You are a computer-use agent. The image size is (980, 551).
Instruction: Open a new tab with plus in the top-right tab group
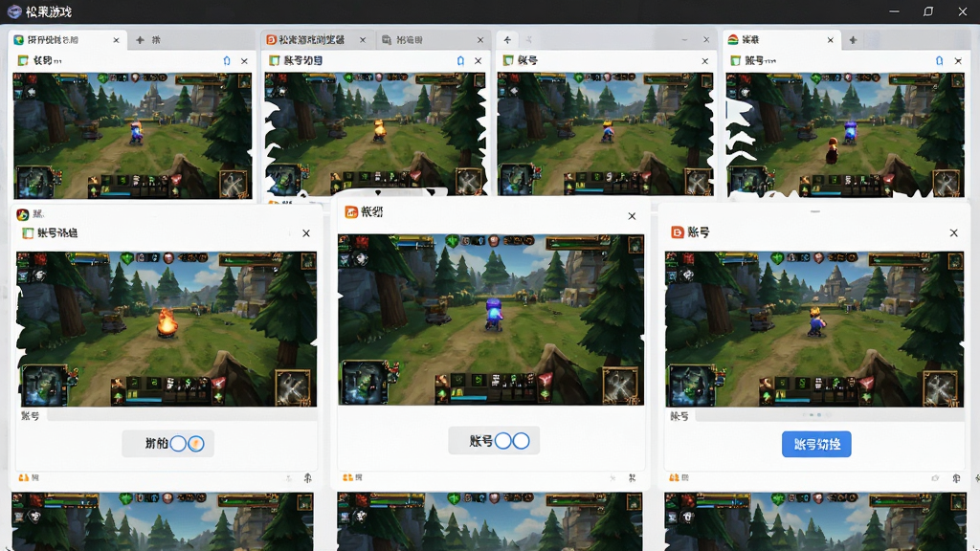click(853, 40)
